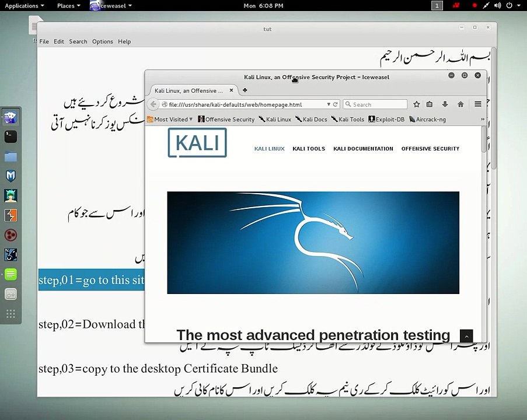Go to browser Home page icon
The height and width of the screenshot is (420, 527).
click(x=460, y=104)
